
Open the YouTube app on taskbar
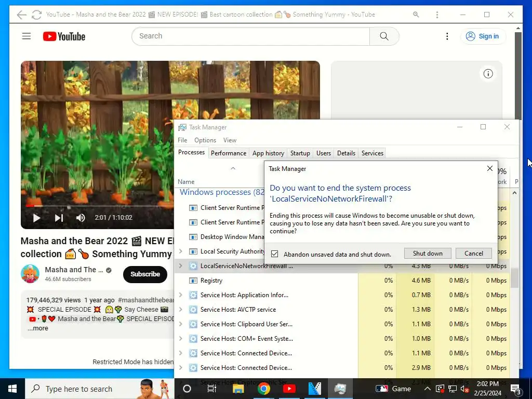pos(289,389)
